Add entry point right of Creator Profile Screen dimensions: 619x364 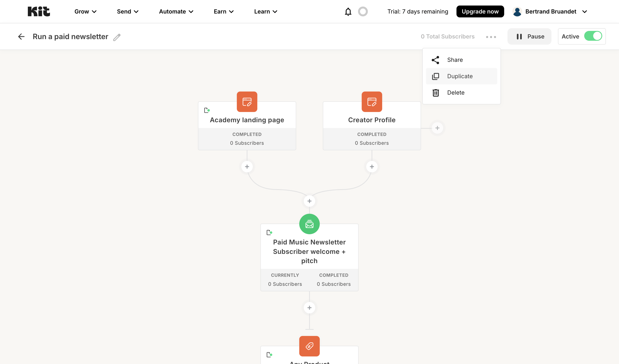point(437,128)
